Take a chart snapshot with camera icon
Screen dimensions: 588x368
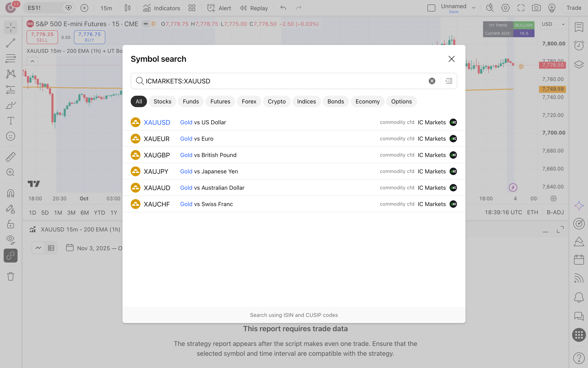[536, 8]
